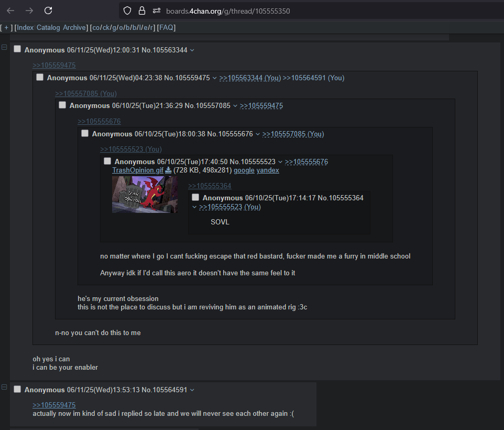The height and width of the screenshot is (430, 504).
Task: Open post menu arrow for No.105555676
Action: click(258, 134)
